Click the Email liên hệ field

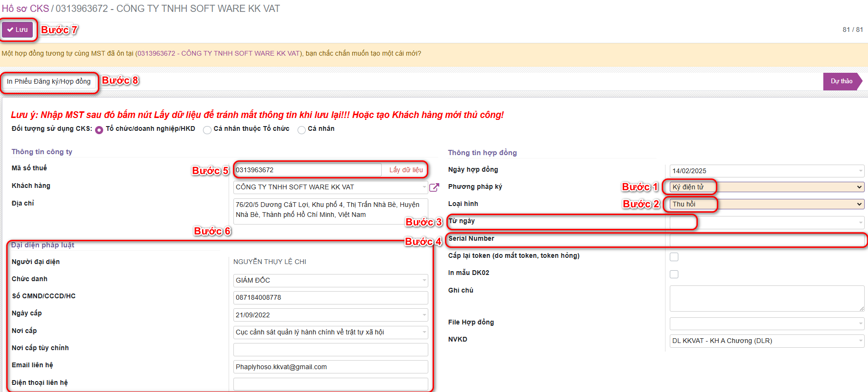pos(330,367)
